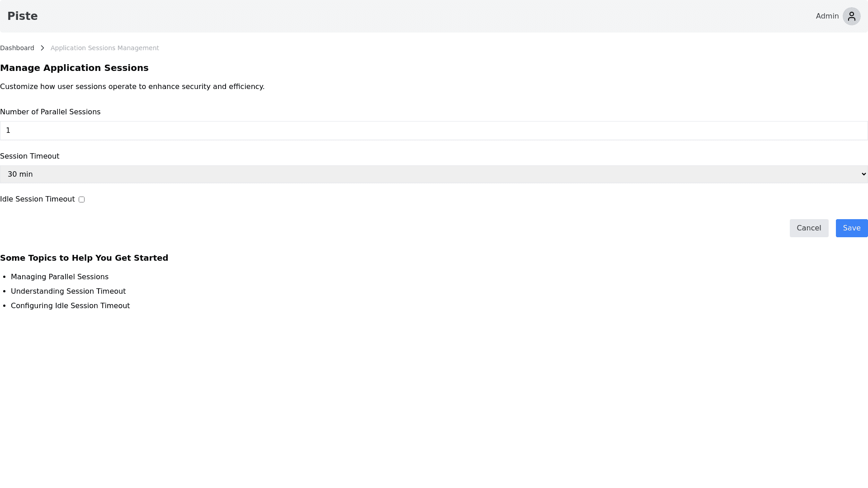Open the Session Timeout dropdown
Image resolution: width=868 pixels, height=488 pixels.
(x=433, y=174)
